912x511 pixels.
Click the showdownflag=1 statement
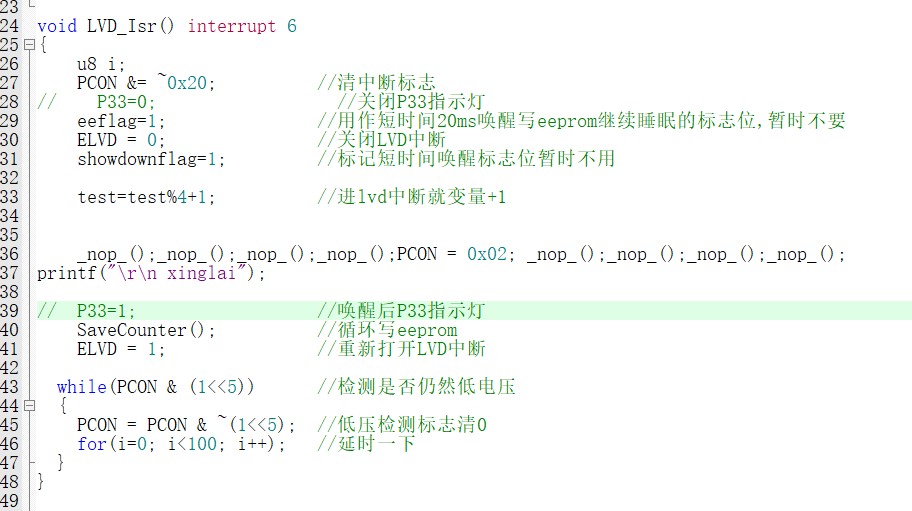(x=151, y=159)
